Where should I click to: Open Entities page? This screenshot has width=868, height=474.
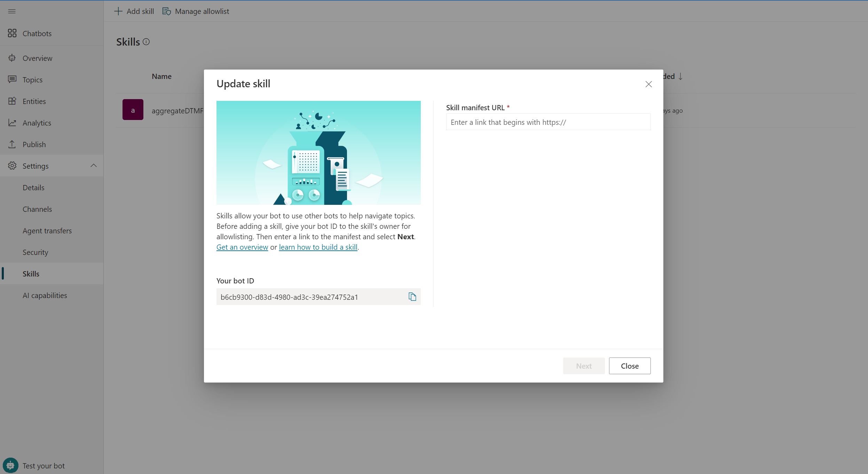(52, 101)
